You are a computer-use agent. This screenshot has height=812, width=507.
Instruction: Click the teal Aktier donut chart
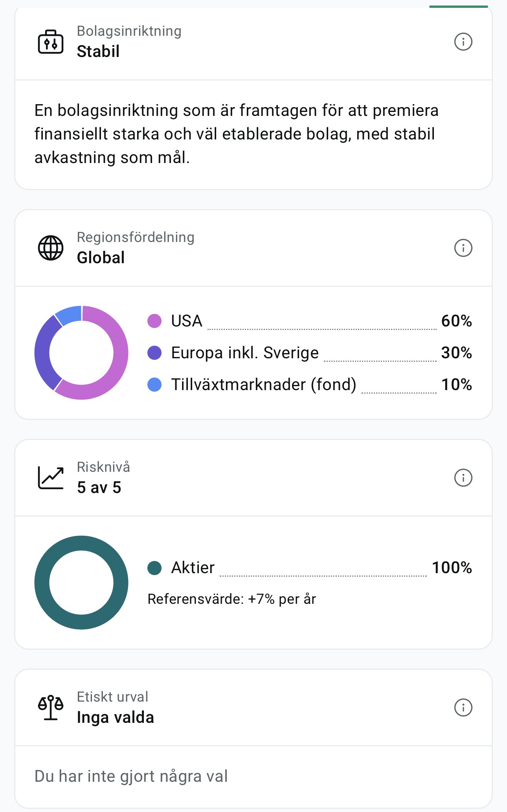[81, 583]
